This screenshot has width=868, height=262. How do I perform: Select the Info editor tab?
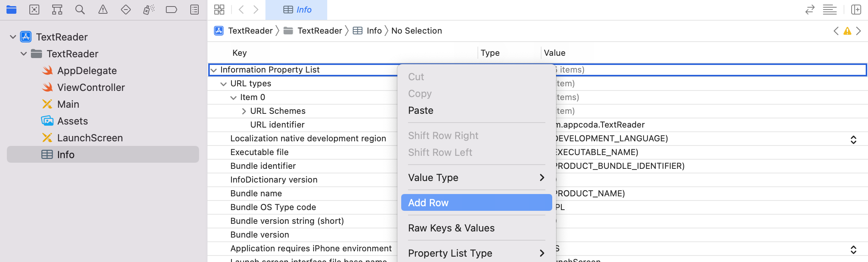coord(297,10)
